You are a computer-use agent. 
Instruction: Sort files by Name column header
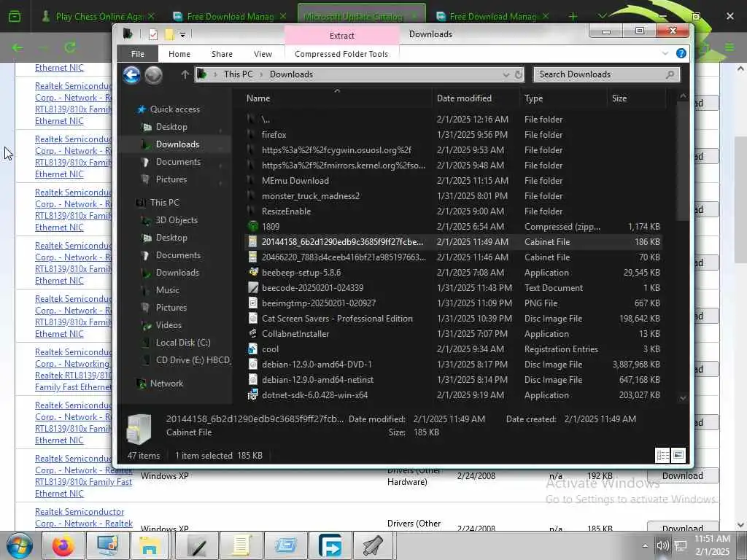(x=258, y=98)
